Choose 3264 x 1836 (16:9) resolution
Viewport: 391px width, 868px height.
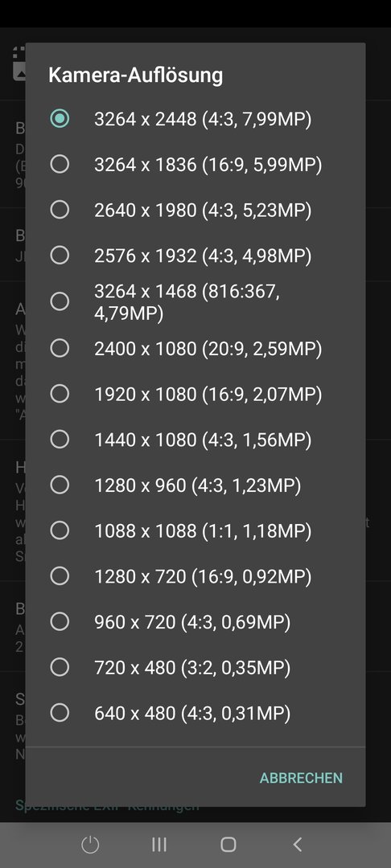[195, 165]
